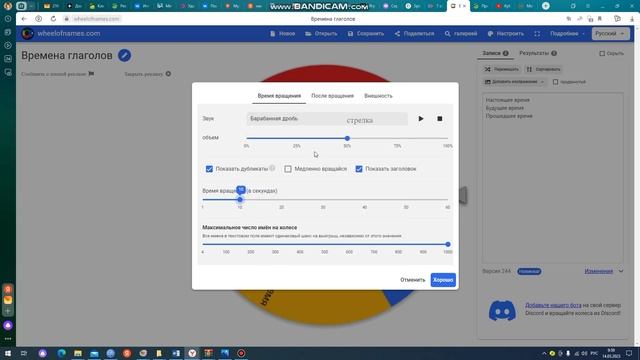Click the purple Alice icon in browser sidebar
Viewport: 640px width, 360px height.
pos(8,325)
